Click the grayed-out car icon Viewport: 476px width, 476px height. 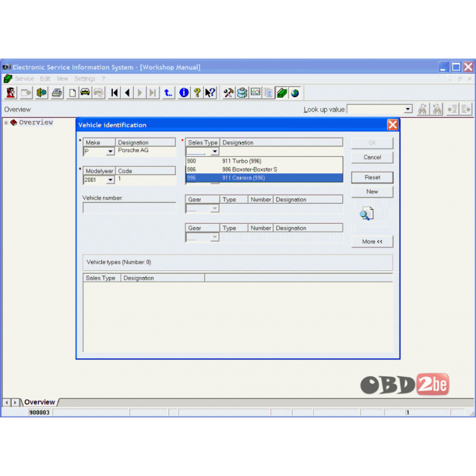click(x=98, y=93)
